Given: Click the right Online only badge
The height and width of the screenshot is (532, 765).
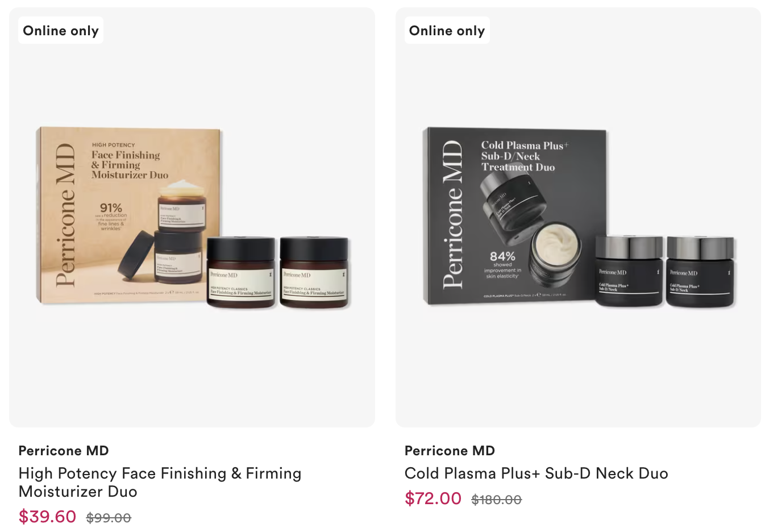Looking at the screenshot, I should [x=447, y=31].
